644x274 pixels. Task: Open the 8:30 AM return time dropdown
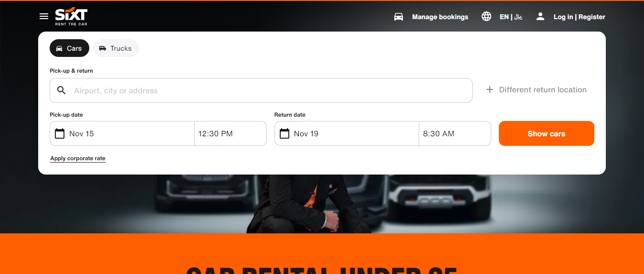[x=454, y=133]
